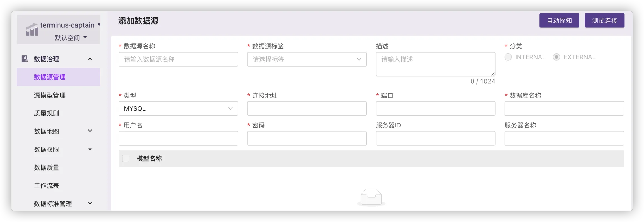Open the 质量规则 menu item
644x222 pixels.
[46, 113]
